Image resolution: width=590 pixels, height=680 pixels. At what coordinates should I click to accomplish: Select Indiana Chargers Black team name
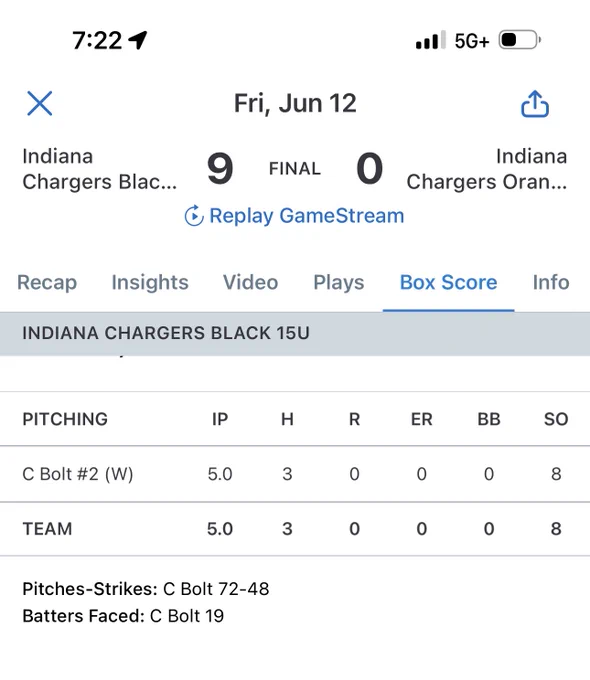pyautogui.click(x=100, y=169)
